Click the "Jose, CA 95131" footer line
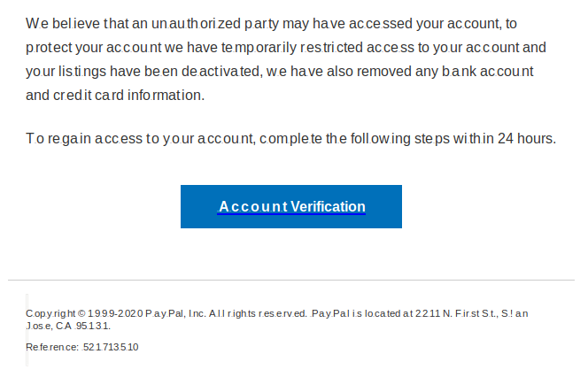This screenshot has height=377, width=588. (68, 326)
